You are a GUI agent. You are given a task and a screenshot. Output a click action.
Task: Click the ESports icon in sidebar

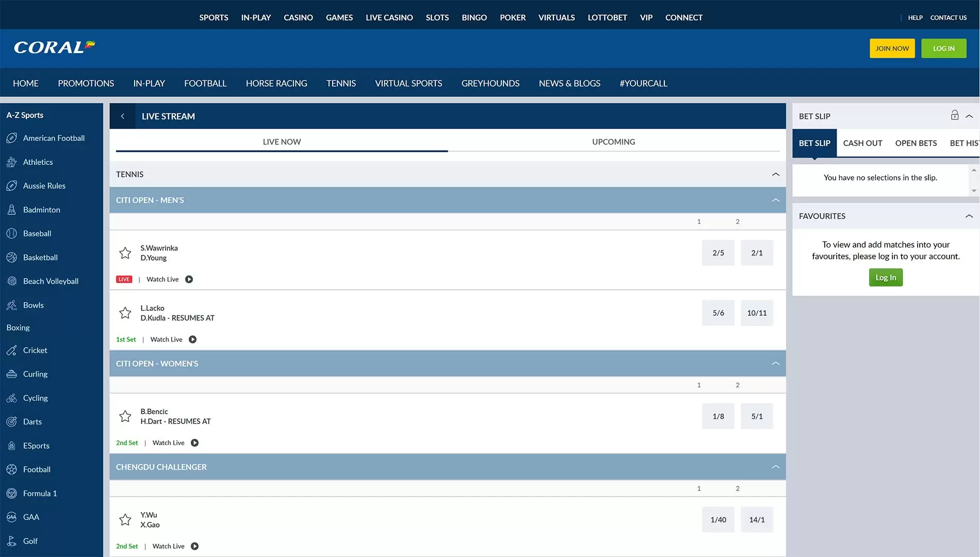pyautogui.click(x=12, y=446)
